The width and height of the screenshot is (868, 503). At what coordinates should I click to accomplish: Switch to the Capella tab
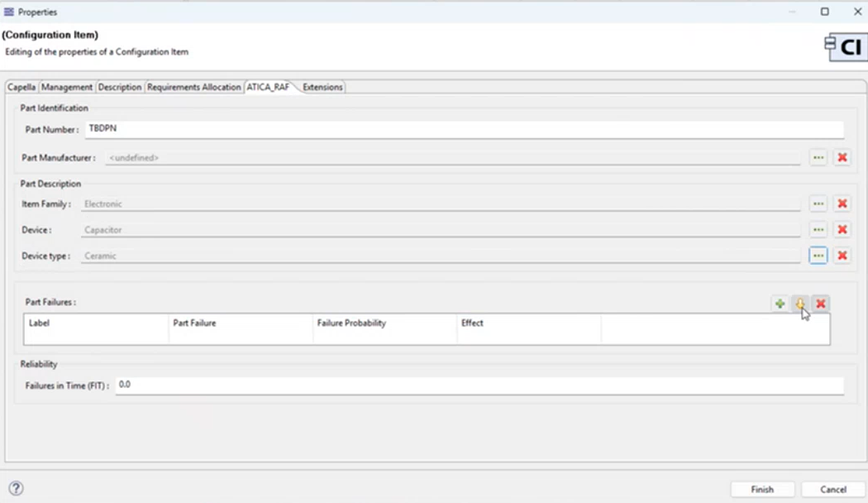tap(21, 87)
